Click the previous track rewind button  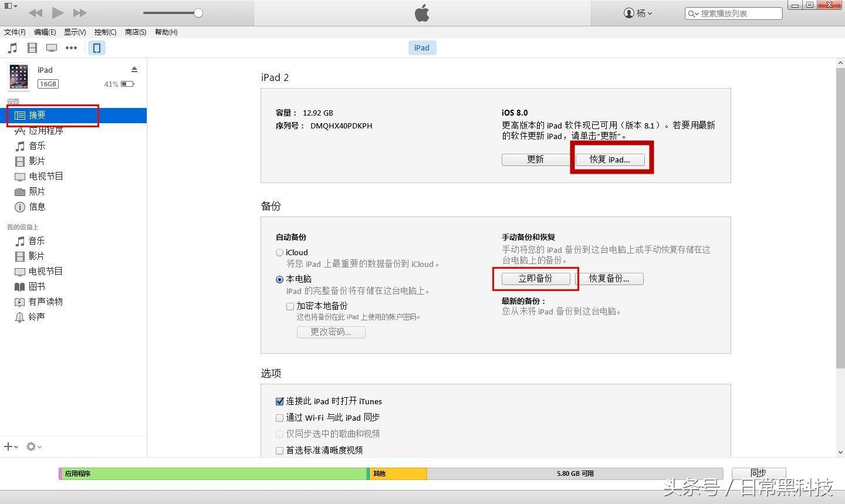35,12
